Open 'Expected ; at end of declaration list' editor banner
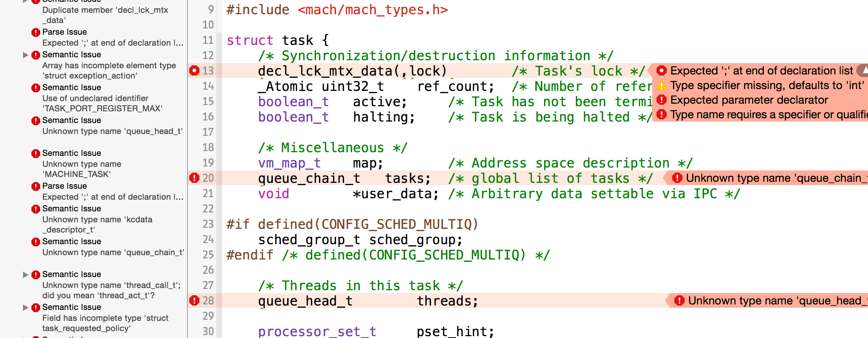Screen dimensions: 868x338 [761, 70]
